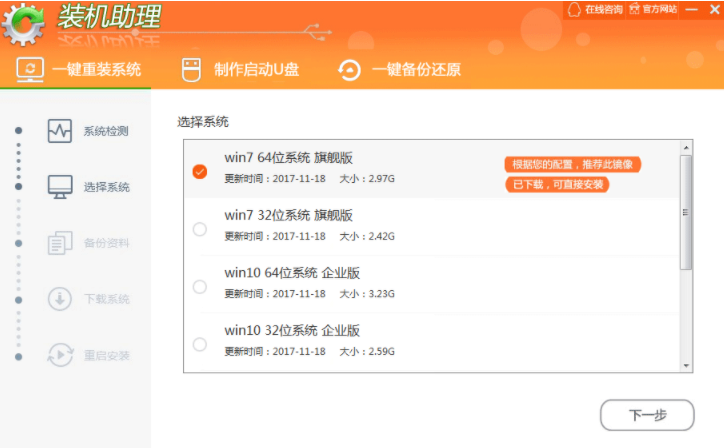Select win7 64位系统 旗舰版 radio option
This screenshot has height=448, width=724.
(x=199, y=171)
